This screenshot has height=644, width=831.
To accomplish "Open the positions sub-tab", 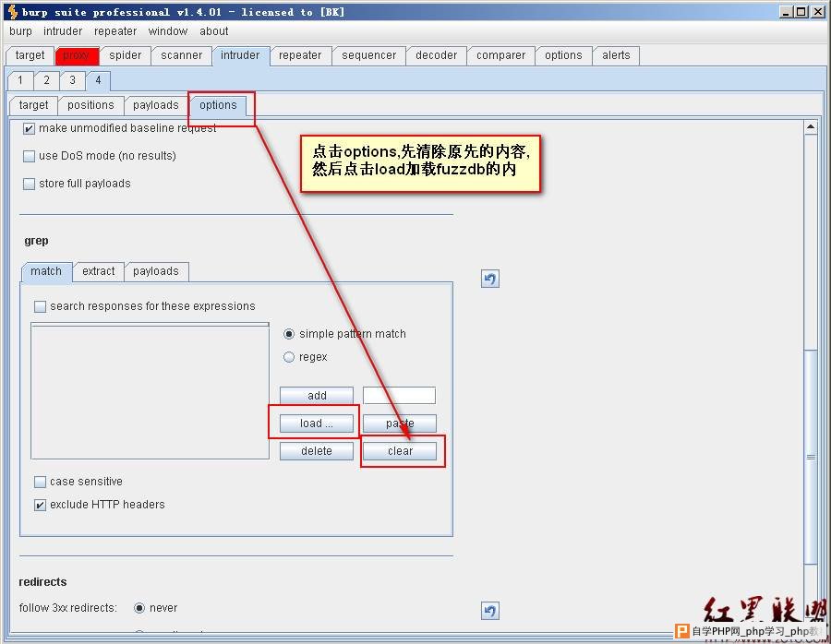I will click(x=90, y=105).
